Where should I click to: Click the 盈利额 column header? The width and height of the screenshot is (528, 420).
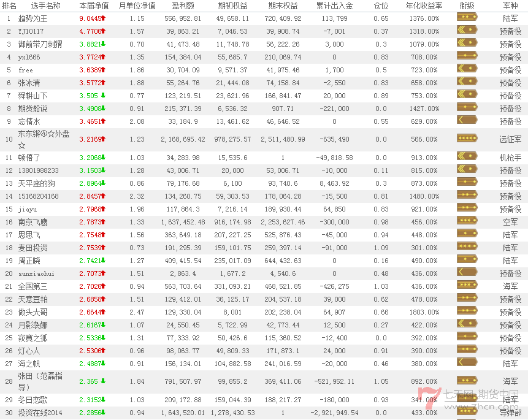tap(183, 6)
